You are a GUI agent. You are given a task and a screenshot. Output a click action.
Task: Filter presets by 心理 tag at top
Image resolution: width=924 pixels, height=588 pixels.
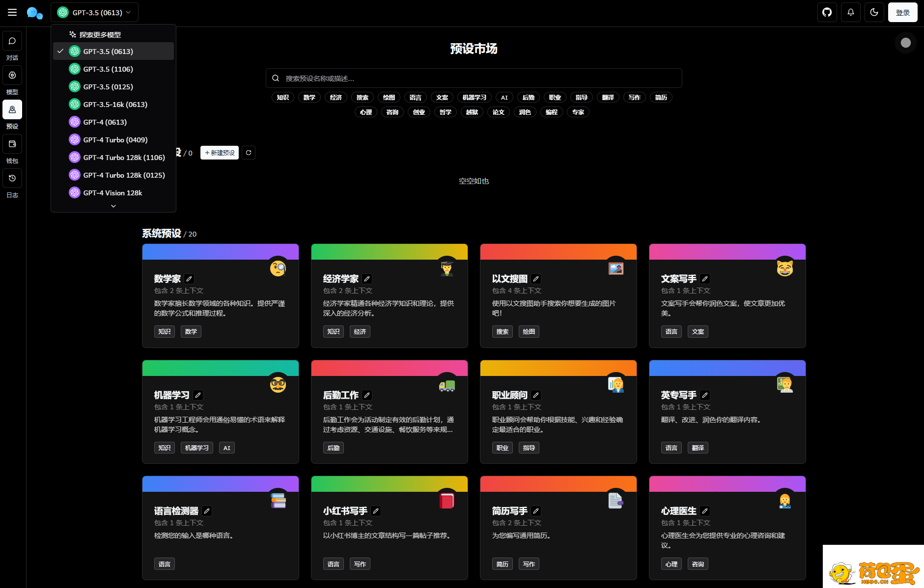[366, 112]
